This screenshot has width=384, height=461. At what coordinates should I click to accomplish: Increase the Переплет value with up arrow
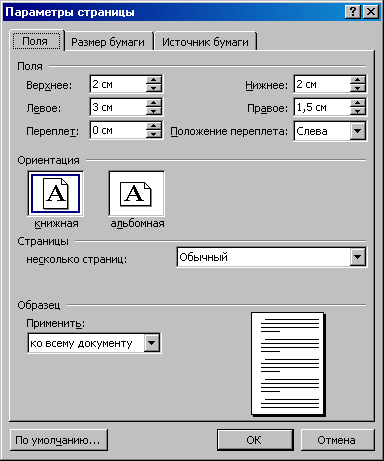click(154, 126)
